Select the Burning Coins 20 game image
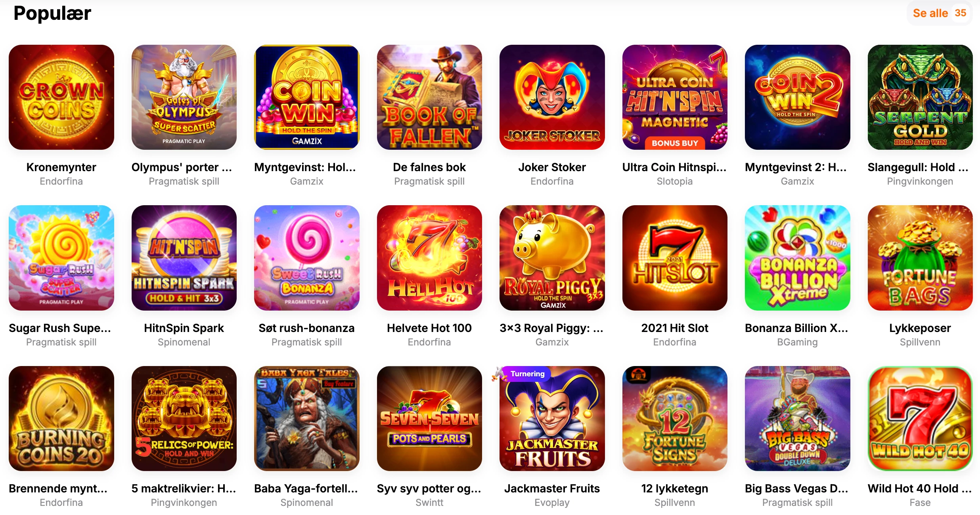 61,418
